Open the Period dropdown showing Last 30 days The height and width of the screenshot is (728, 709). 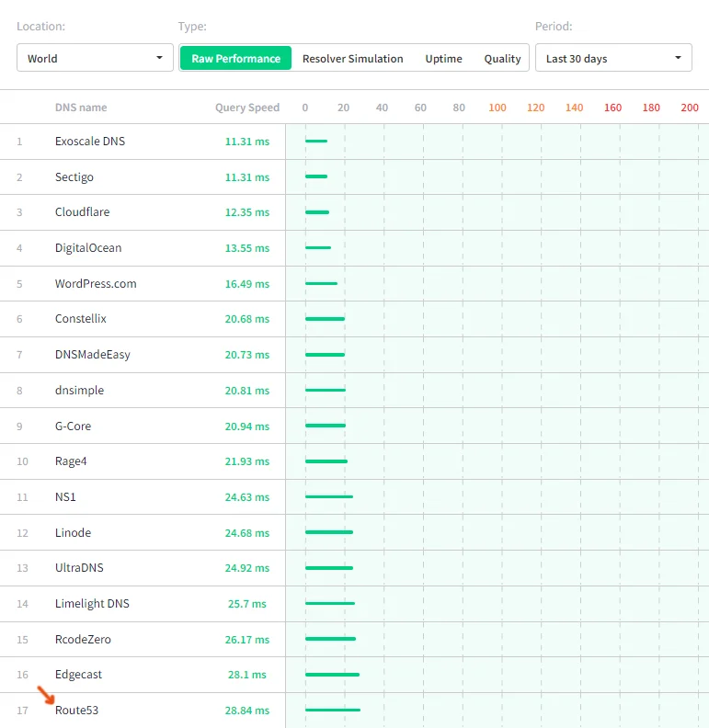[613, 58]
